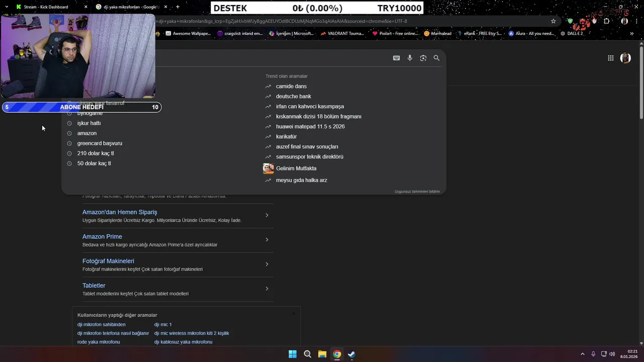Open the İçeriğim Microsoft bookmark
This screenshot has height=362, width=644.
[x=291, y=34]
